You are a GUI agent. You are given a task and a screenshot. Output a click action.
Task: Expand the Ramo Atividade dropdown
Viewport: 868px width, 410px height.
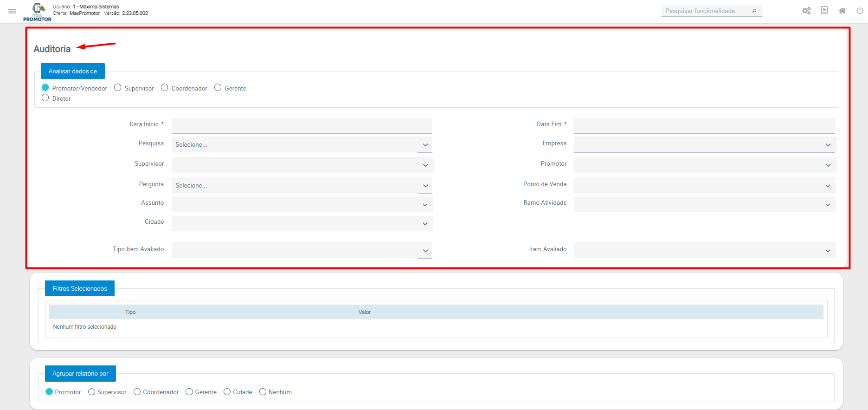(705, 204)
